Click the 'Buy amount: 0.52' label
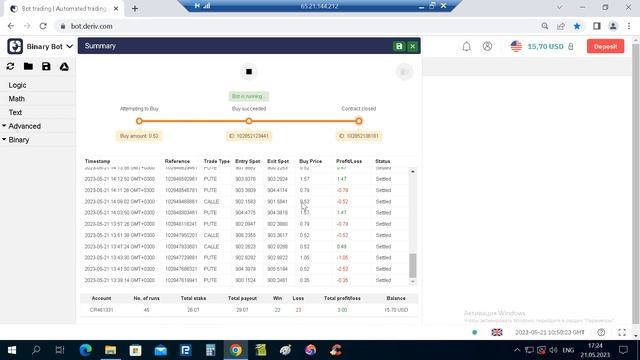Viewport: 640px width, 360px height. pos(139,136)
